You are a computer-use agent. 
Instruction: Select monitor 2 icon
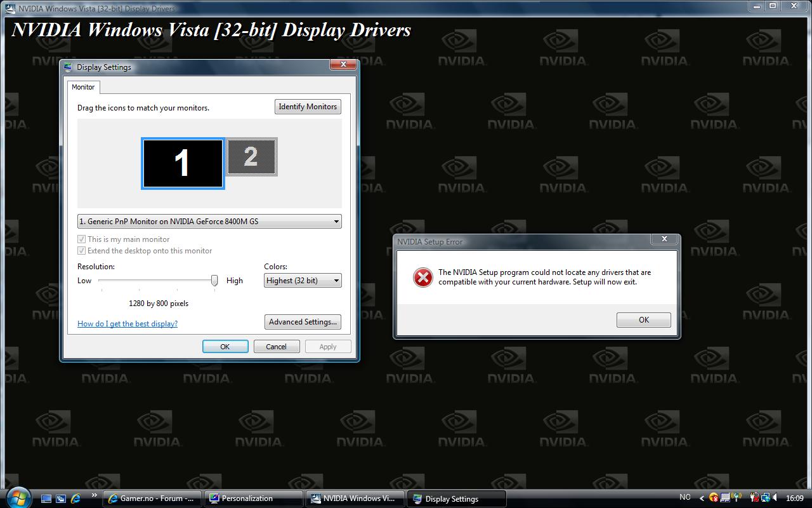tap(251, 157)
